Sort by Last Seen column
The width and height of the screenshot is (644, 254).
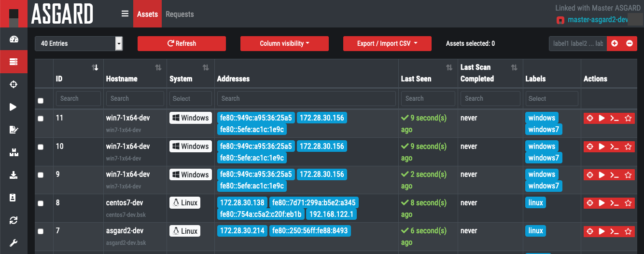point(449,67)
